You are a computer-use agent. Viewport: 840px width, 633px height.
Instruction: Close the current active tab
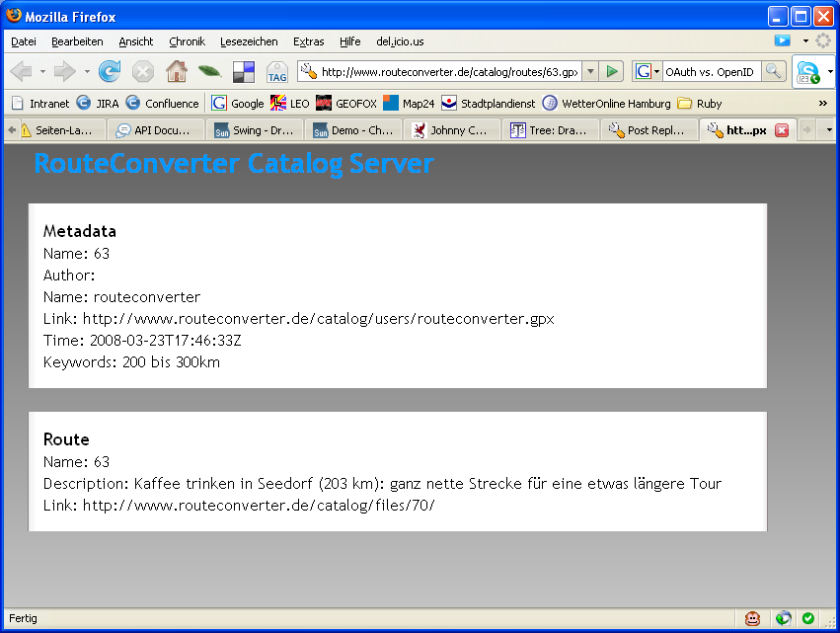782,129
